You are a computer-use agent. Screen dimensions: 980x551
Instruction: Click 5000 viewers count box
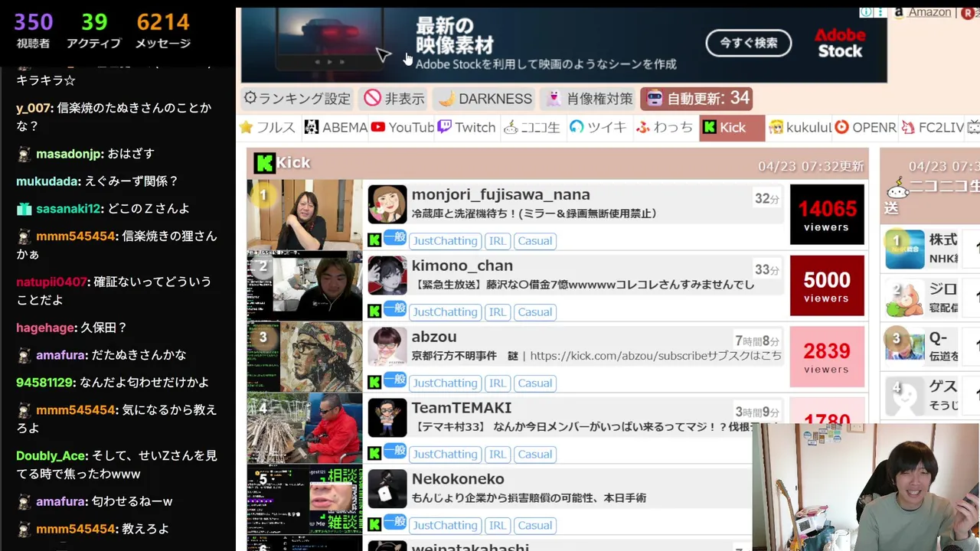[x=827, y=286]
